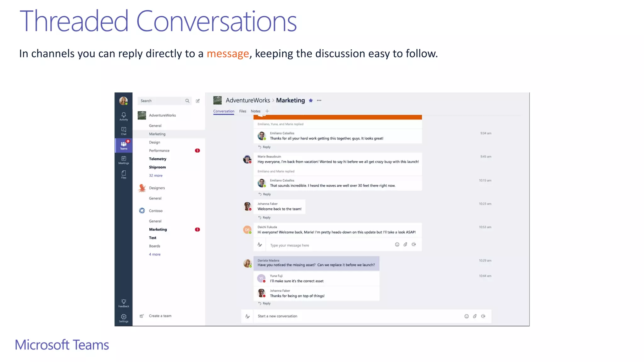Image resolution: width=644 pixels, height=362 pixels.
Task: Click the compose new chat icon
Action: (x=198, y=101)
